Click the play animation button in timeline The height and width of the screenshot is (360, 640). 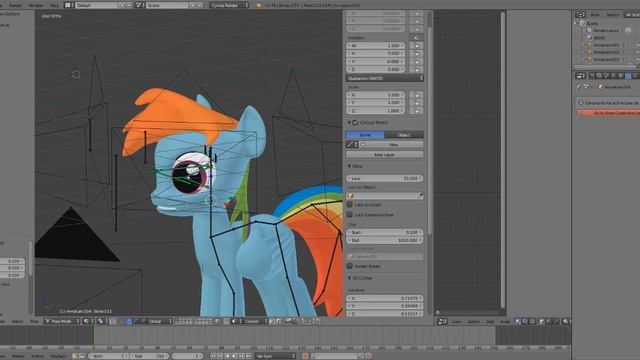tap(234, 356)
